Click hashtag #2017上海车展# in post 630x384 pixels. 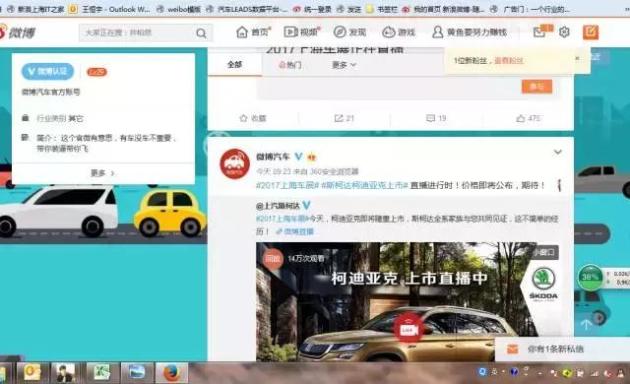pos(288,185)
